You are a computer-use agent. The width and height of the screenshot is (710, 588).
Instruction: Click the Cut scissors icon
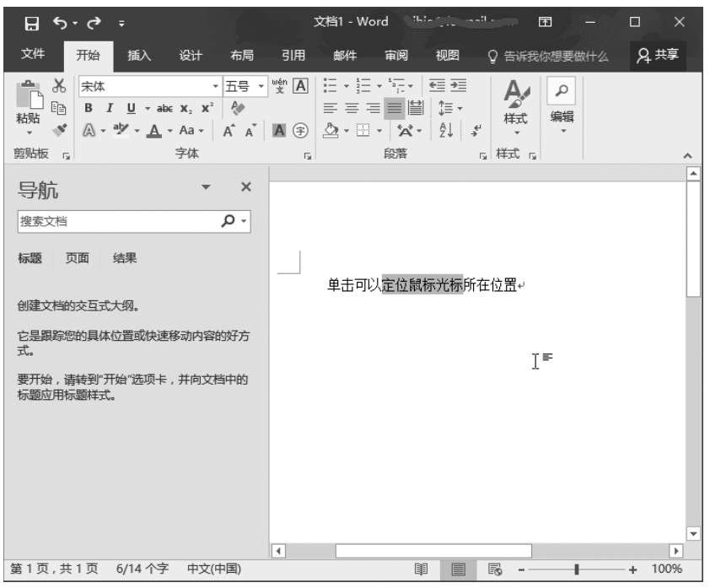58,86
